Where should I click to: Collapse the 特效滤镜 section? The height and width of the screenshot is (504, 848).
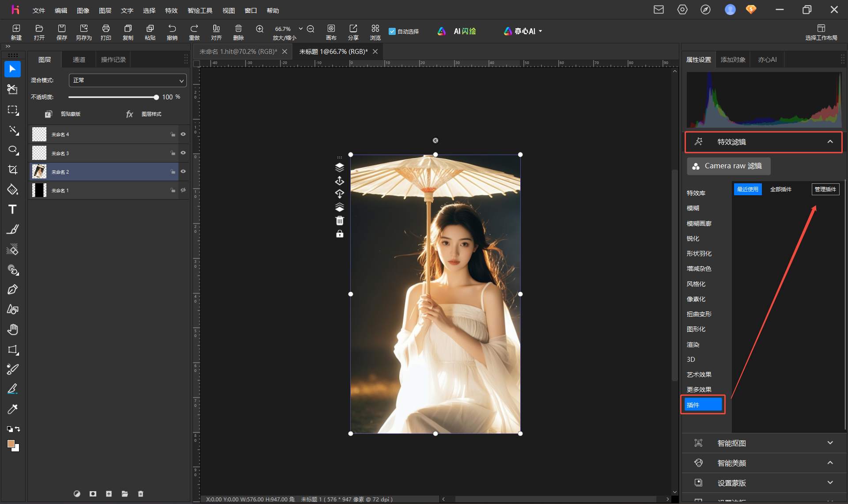(x=830, y=142)
